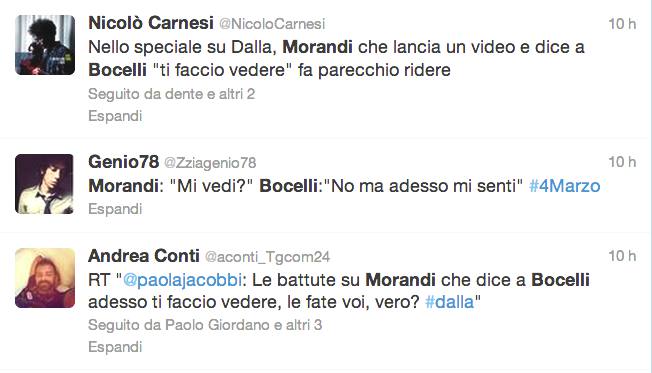
Task: Click the 10 h timestamp on Genio78's tweet
Action: pos(622,162)
